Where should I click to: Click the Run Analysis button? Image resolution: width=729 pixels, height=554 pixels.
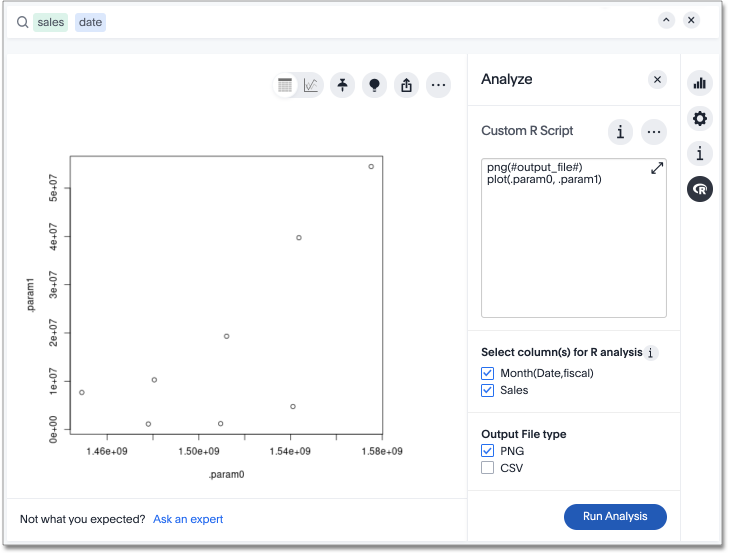pos(615,517)
